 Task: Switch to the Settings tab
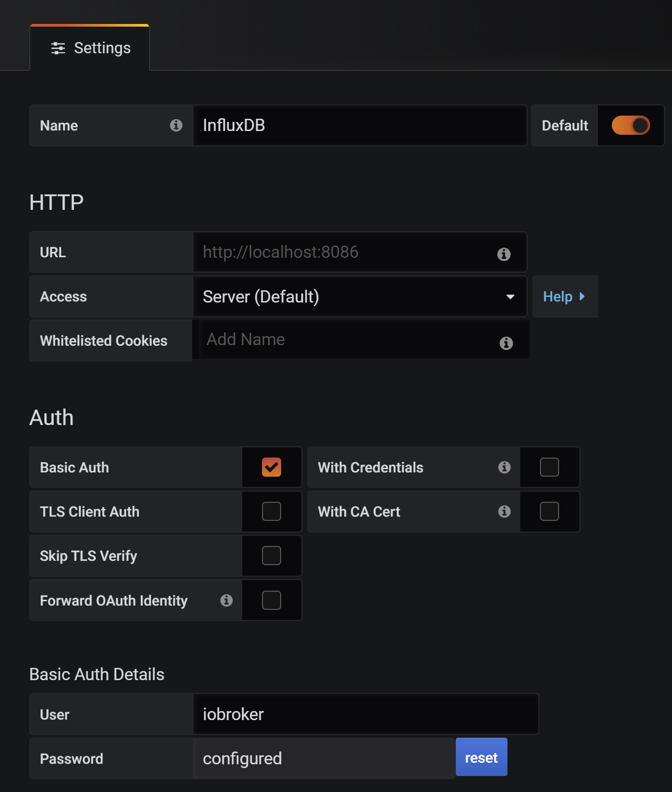tap(90, 48)
